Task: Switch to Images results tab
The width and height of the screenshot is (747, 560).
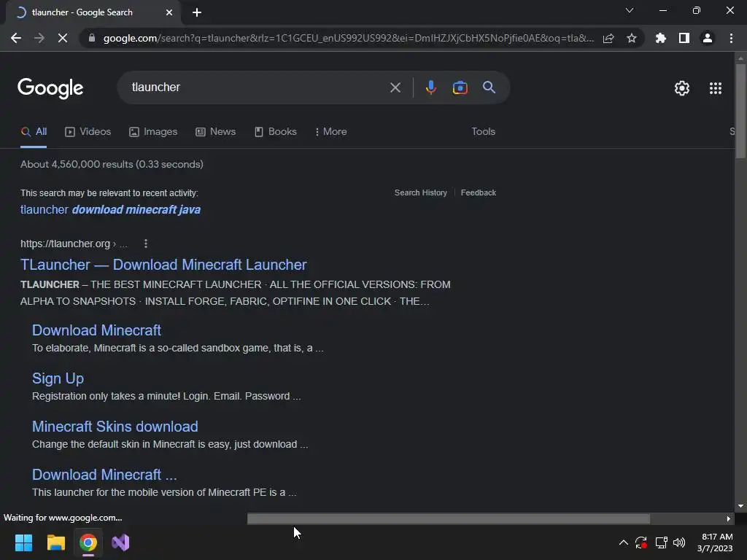Action: pyautogui.click(x=153, y=131)
